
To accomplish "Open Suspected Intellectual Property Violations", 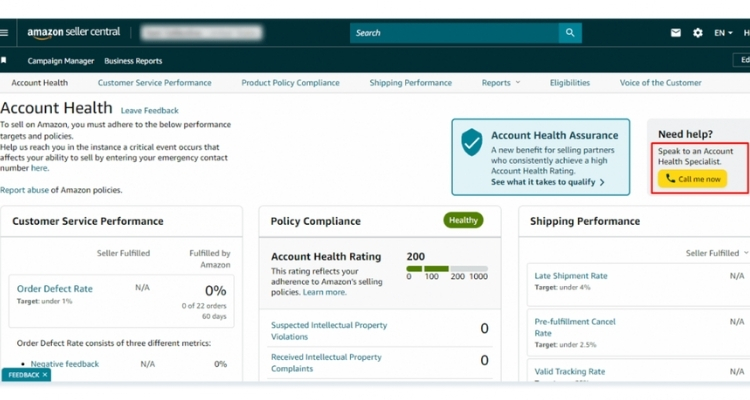I will [329, 331].
